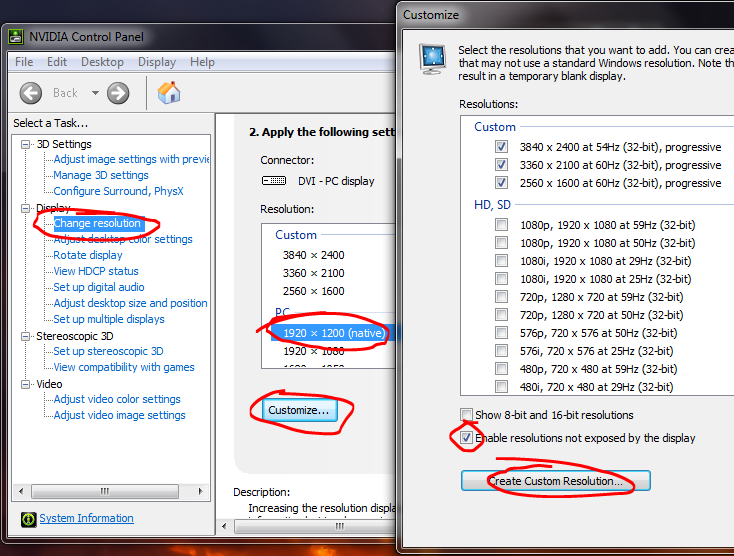
Task: Select 1920 × 1200 (native) resolution
Action: [x=330, y=332]
